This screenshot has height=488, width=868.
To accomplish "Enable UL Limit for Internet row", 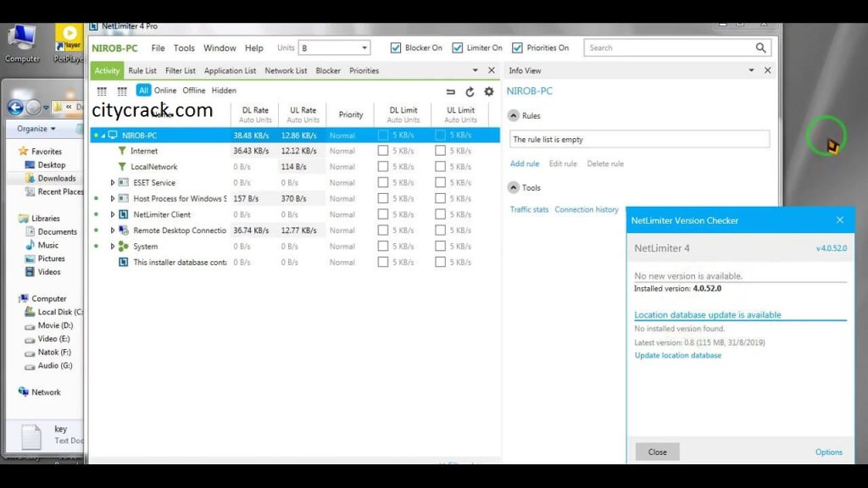I will (440, 151).
